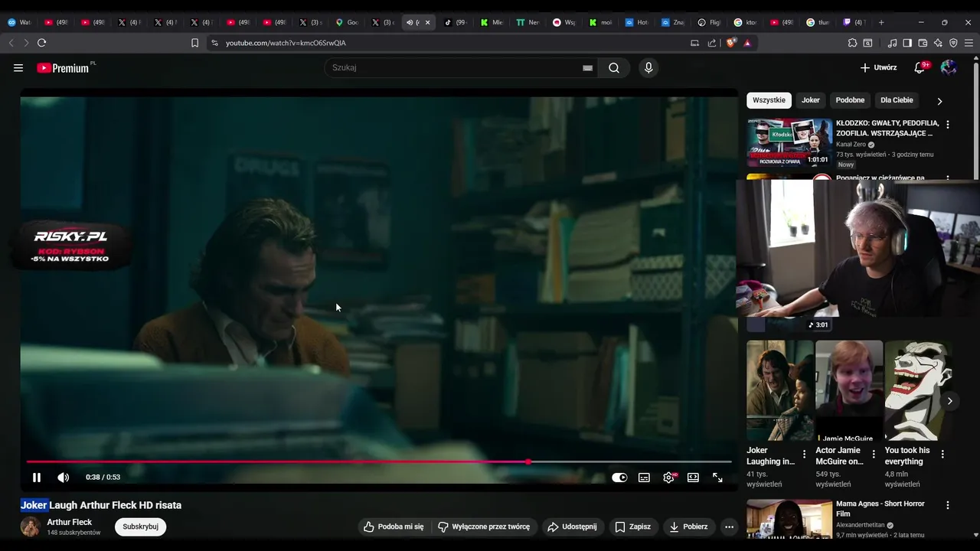The width and height of the screenshot is (980, 551).
Task: Open options for the Jamie McGuire short
Action: pyautogui.click(x=874, y=454)
